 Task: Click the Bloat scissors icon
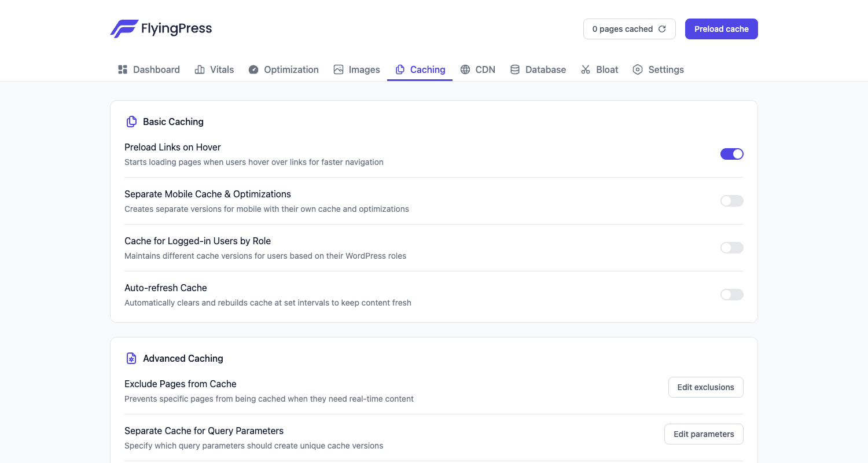coord(586,69)
